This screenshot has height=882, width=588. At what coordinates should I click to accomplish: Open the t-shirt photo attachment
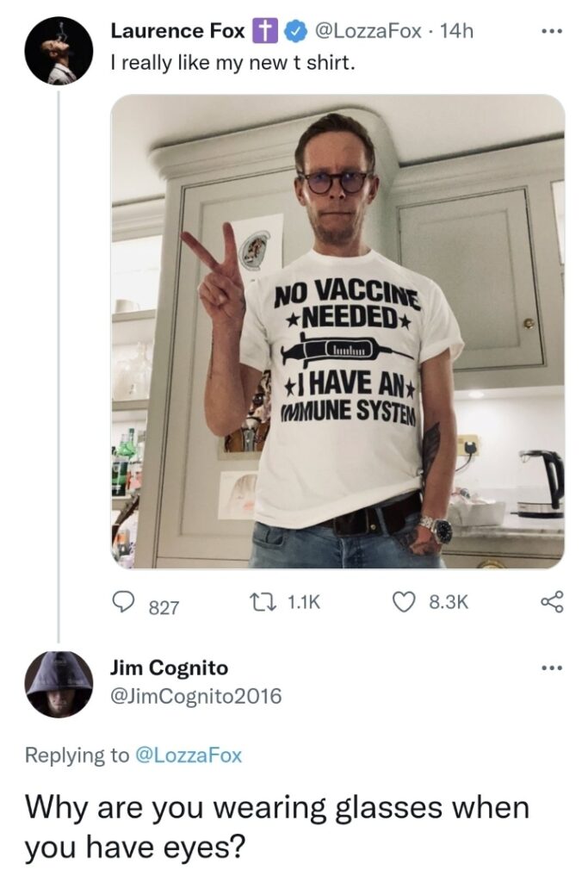[x=337, y=332]
